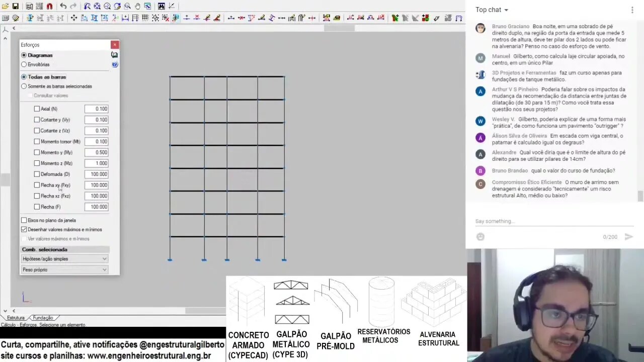Click the steel profile section icon
Screen dimensions: 644x362
click(x=30, y=18)
